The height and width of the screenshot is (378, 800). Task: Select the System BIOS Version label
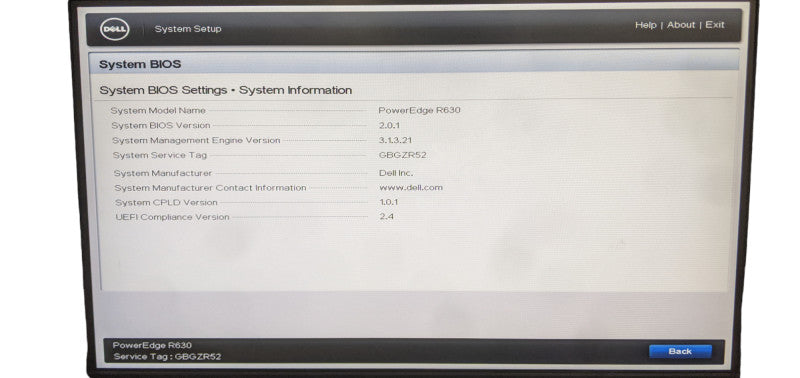161,125
